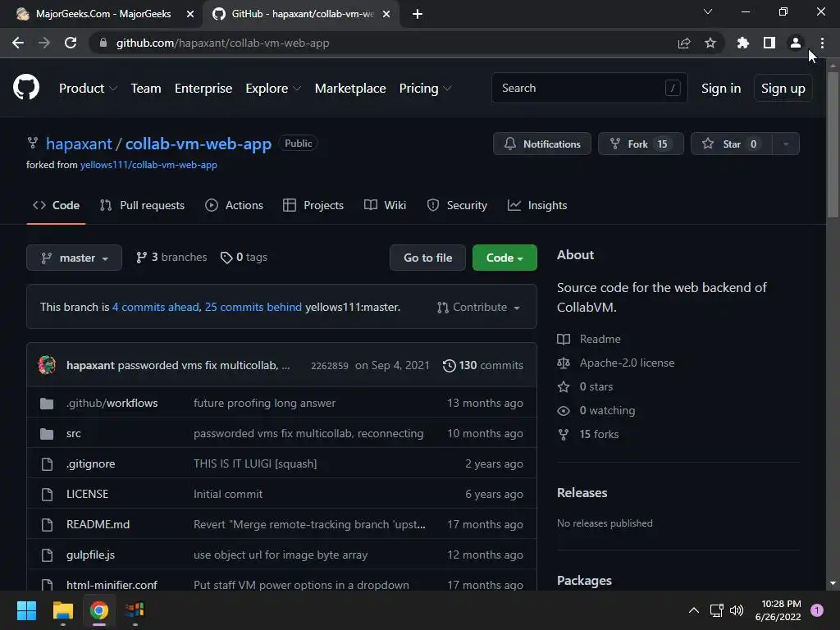Switch to the Insights tab
Image resolution: width=840 pixels, height=630 pixels.
coord(537,205)
